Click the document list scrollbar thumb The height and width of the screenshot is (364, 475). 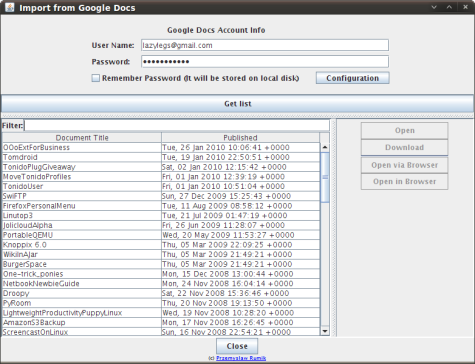[x=325, y=177]
